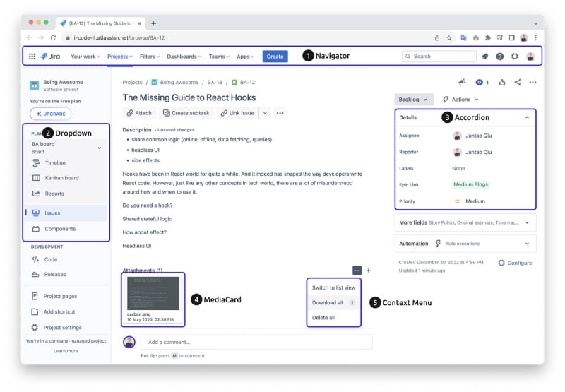The height and width of the screenshot is (392, 565).
Task: Collapse the Details accordion section
Action: click(x=527, y=117)
